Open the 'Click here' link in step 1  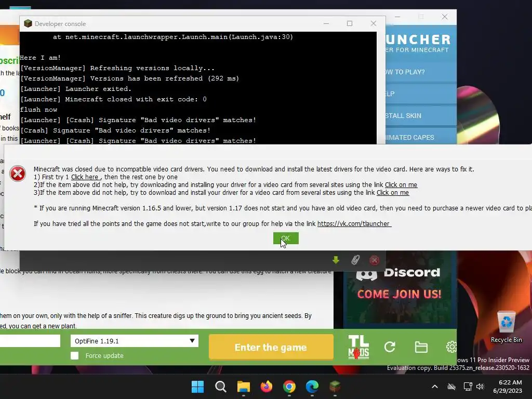(85, 177)
